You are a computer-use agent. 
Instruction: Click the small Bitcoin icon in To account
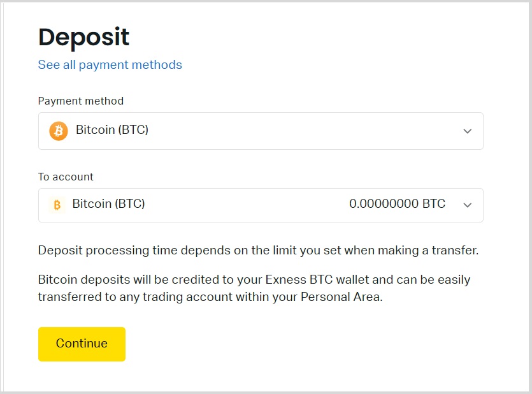[x=57, y=205]
